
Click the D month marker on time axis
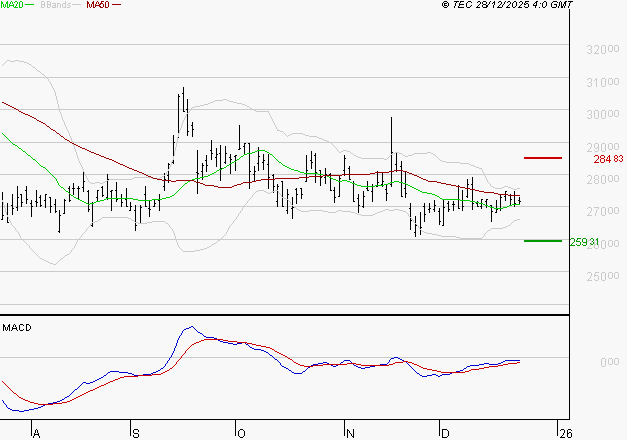tap(445, 433)
